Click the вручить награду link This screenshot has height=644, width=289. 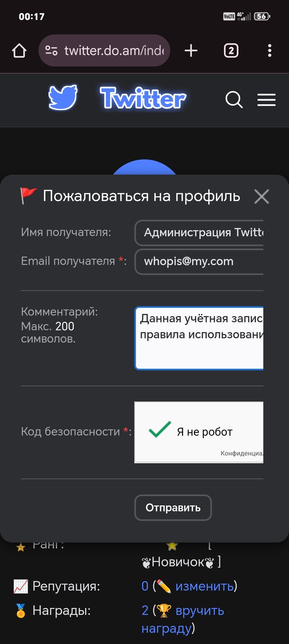click(183, 620)
